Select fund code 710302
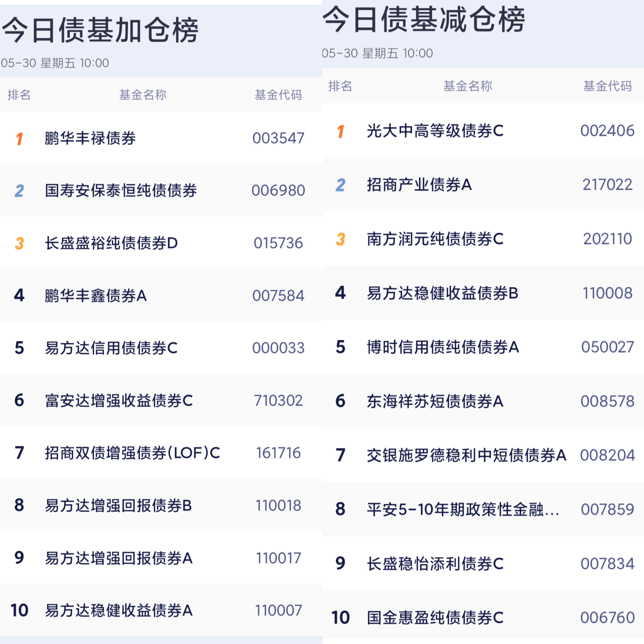 [278, 400]
